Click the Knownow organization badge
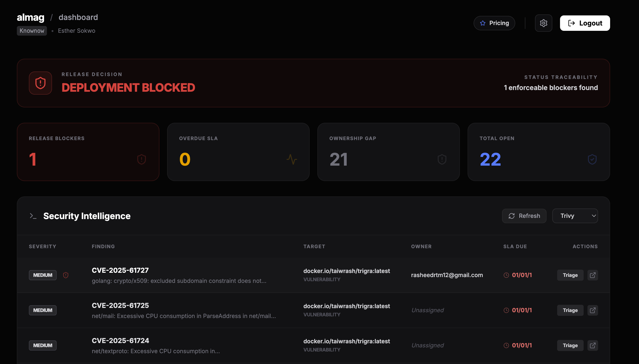Screen dimensions: 639x364 point(32,31)
